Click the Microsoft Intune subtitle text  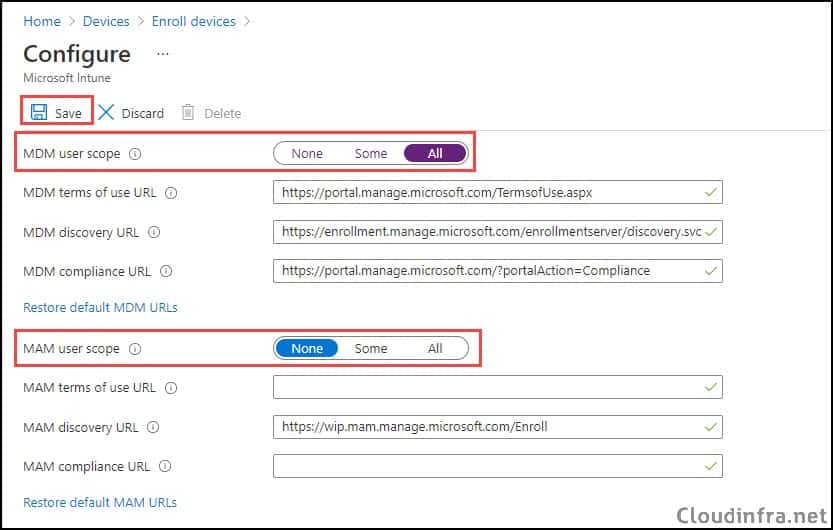[x=67, y=78]
